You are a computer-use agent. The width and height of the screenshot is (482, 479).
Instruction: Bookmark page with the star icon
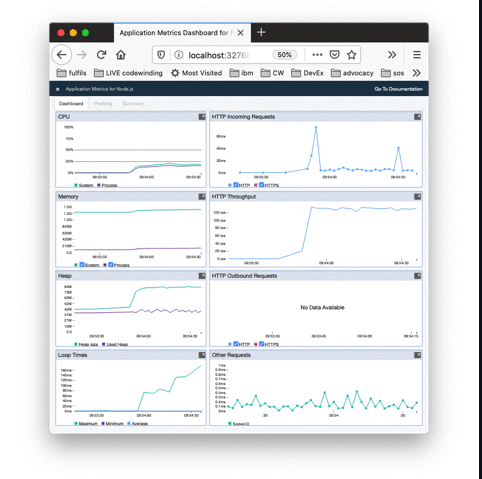(352, 55)
